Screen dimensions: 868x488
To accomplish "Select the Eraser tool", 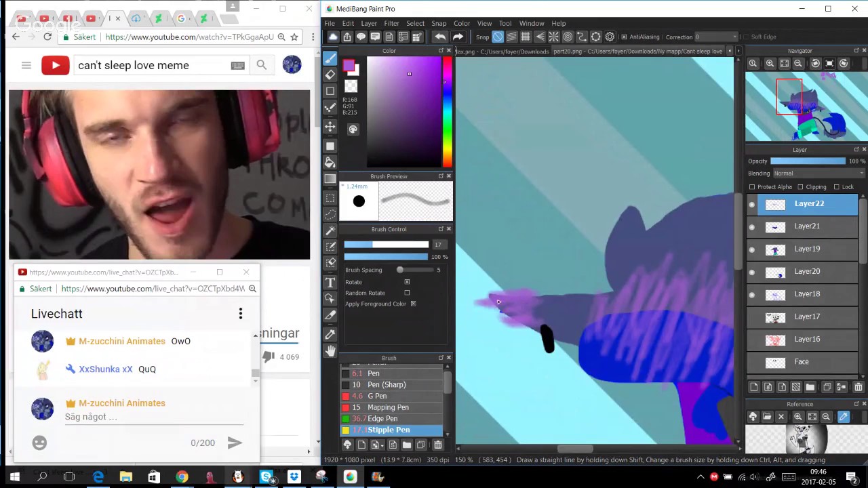I will point(330,75).
